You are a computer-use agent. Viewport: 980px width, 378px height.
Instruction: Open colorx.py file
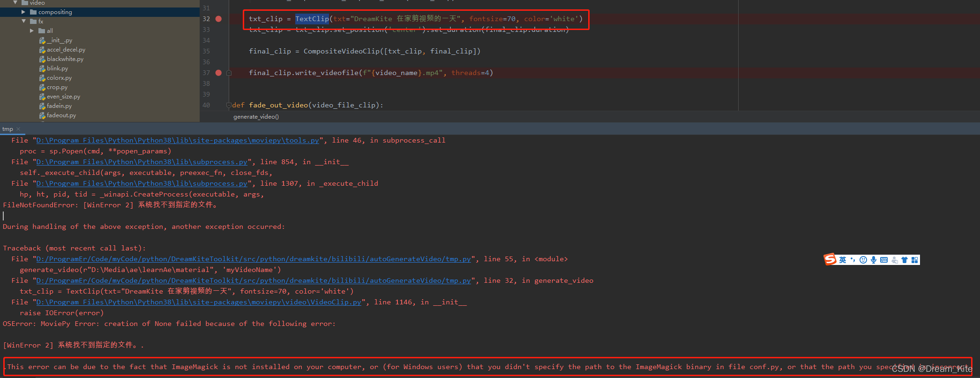pyautogui.click(x=59, y=78)
